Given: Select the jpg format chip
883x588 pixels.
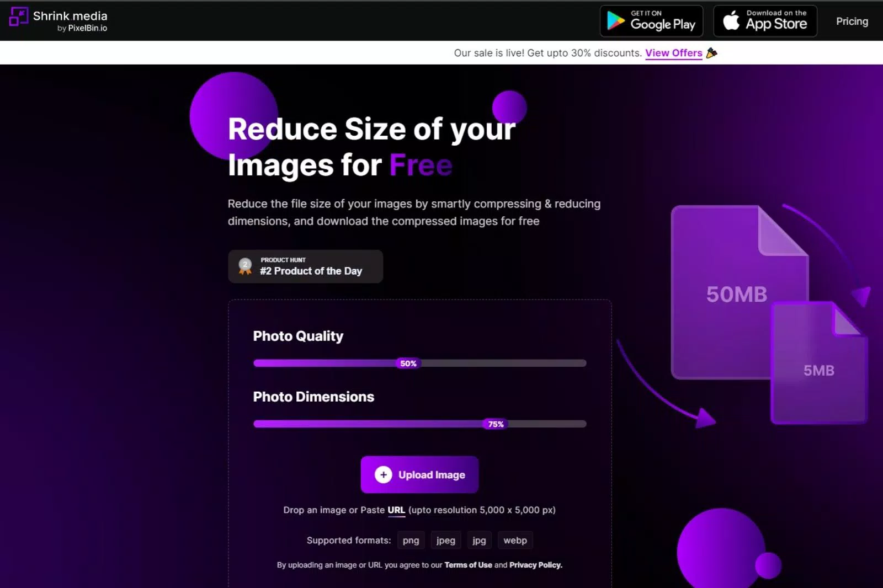Looking at the screenshot, I should [479, 540].
